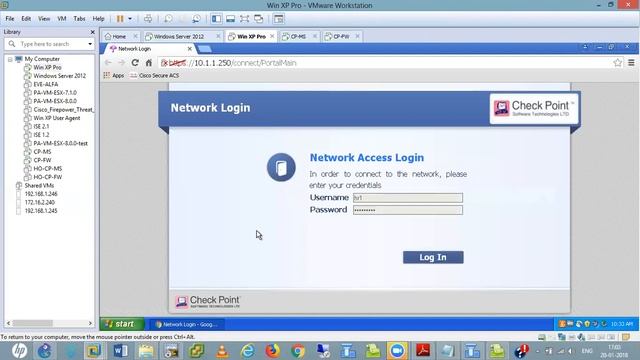Switch to the Windows Server 2012 tab
Image resolution: width=640 pixels, height=360 pixels.
179,36
